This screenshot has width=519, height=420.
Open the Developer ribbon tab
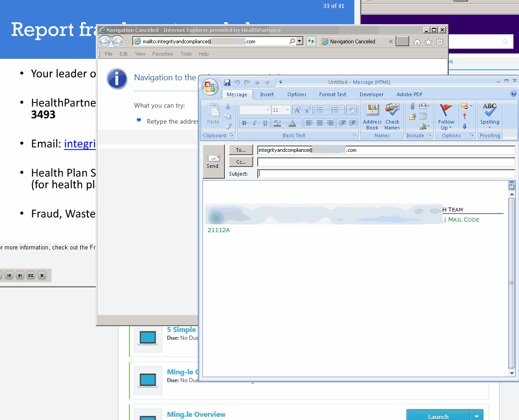click(x=372, y=94)
